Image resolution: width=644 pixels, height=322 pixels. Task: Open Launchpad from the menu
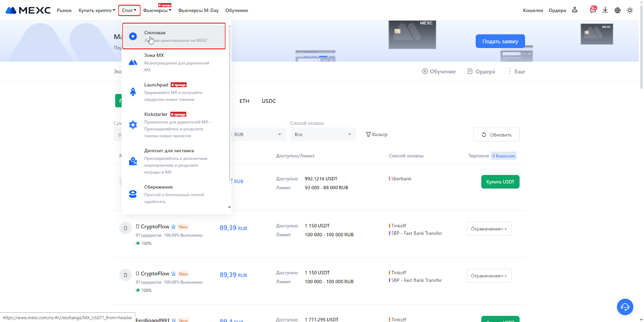[x=174, y=92]
